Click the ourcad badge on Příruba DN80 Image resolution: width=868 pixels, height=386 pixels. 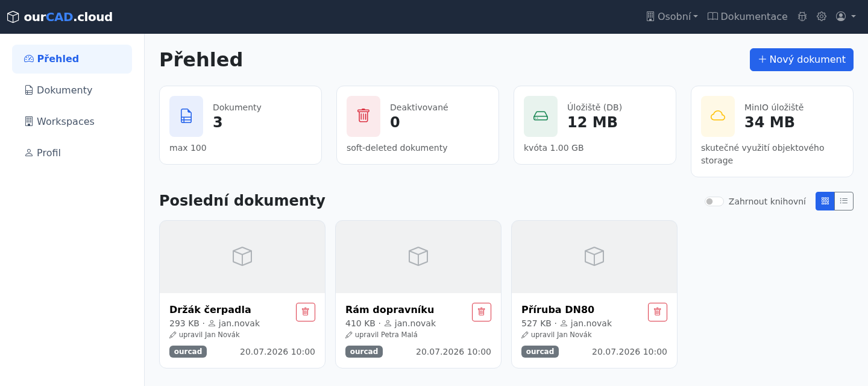coord(540,352)
